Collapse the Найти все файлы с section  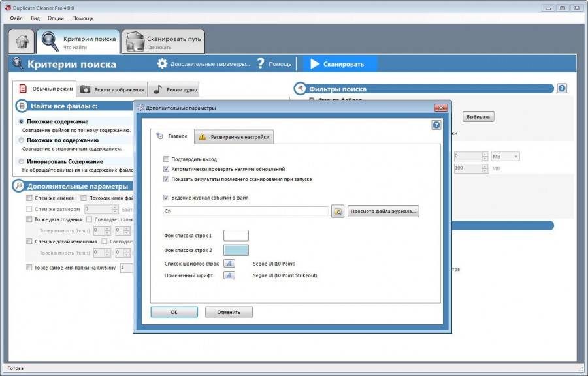pos(22,106)
